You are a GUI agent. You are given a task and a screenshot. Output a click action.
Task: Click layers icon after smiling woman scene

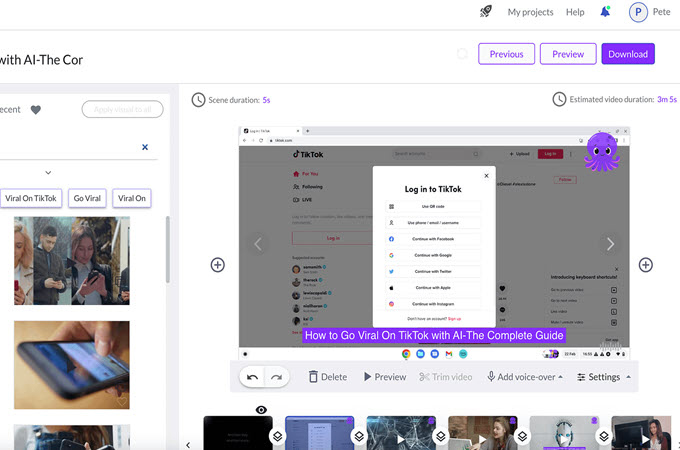[522, 436]
